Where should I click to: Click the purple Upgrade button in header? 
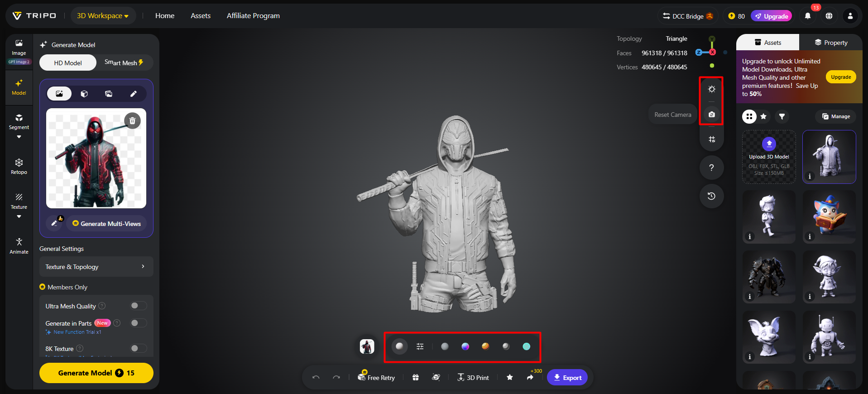coord(772,16)
